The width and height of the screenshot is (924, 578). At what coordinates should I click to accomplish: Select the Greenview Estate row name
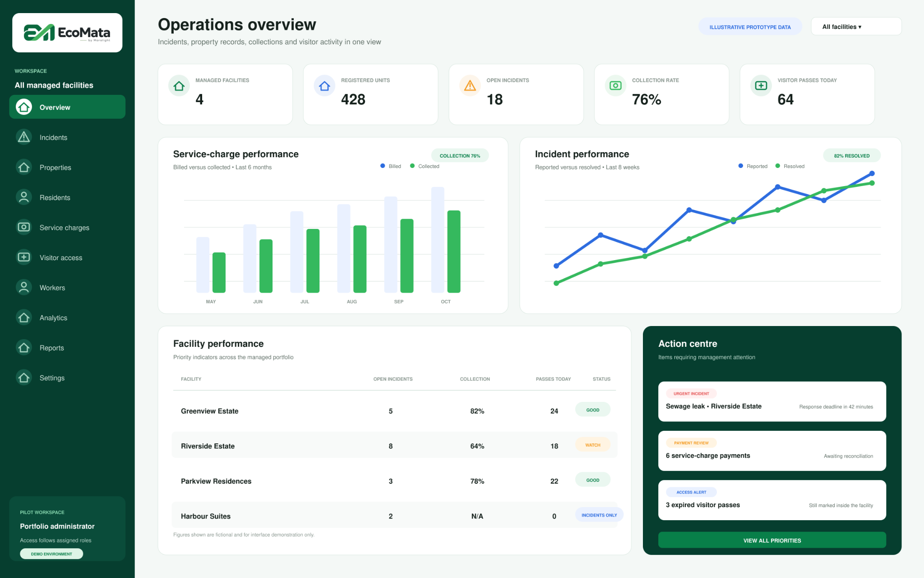click(x=209, y=411)
